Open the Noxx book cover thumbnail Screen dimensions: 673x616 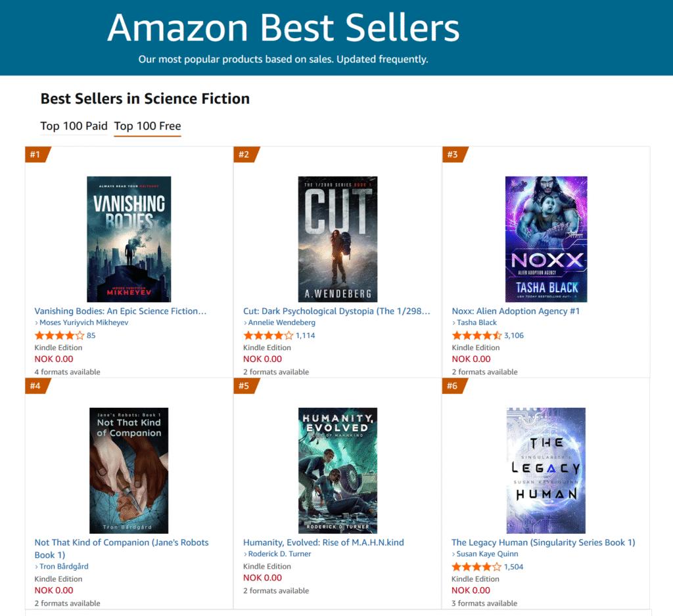coord(545,239)
